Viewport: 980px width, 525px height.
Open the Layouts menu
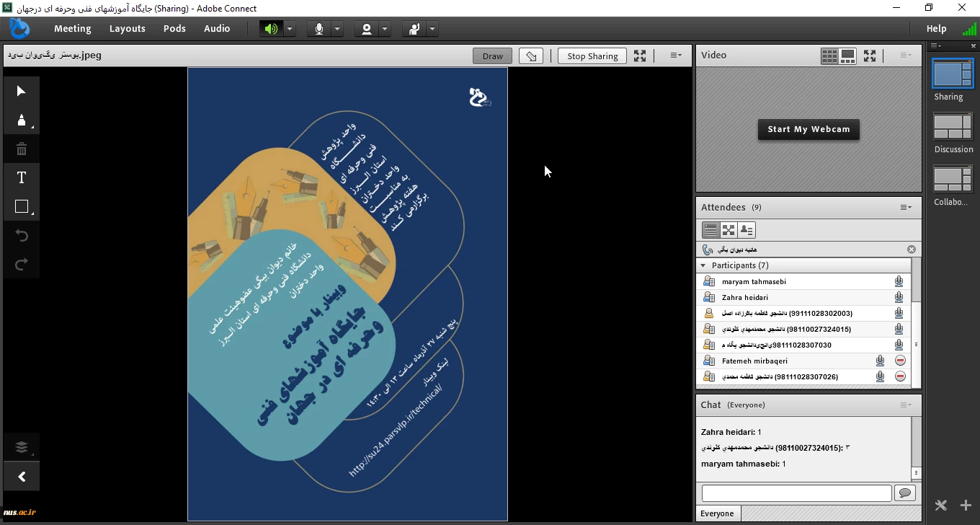tap(128, 29)
